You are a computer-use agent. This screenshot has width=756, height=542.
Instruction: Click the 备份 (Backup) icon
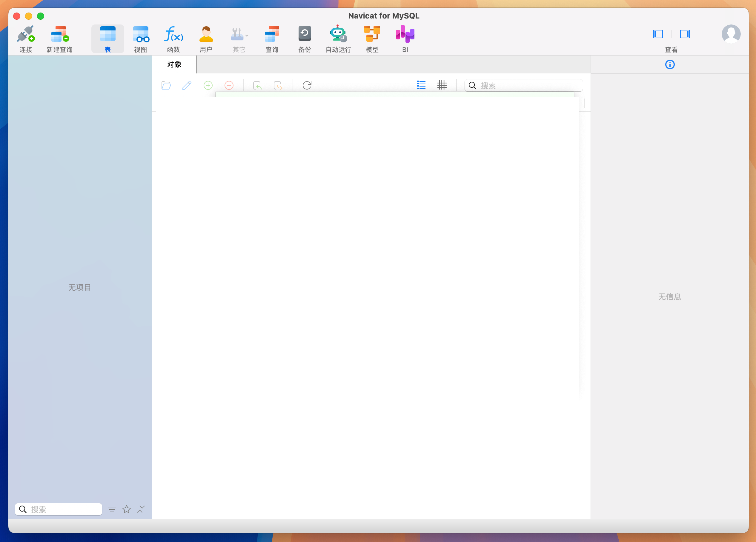click(x=305, y=39)
